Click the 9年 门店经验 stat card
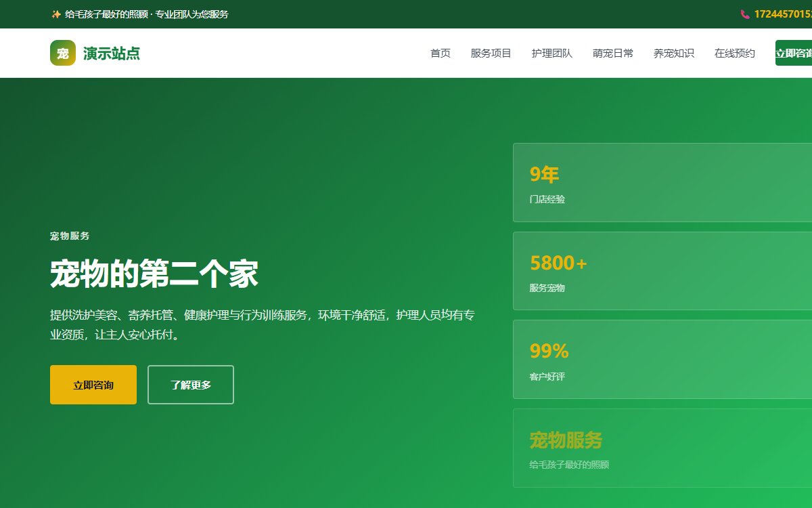Screen dimensions: 812x508 point(662,182)
